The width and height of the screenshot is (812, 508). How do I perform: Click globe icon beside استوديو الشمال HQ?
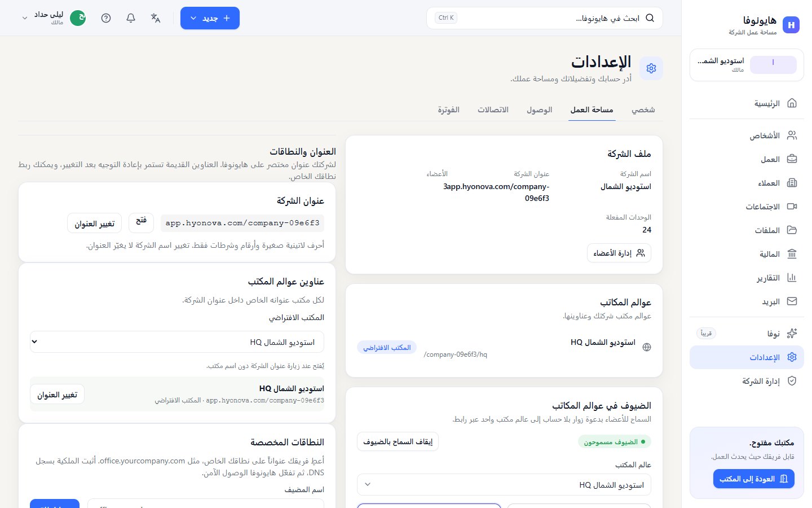tap(647, 347)
